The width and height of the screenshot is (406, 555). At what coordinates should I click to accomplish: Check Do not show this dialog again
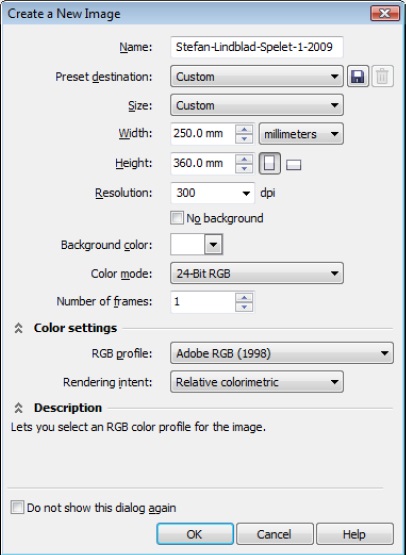17,507
